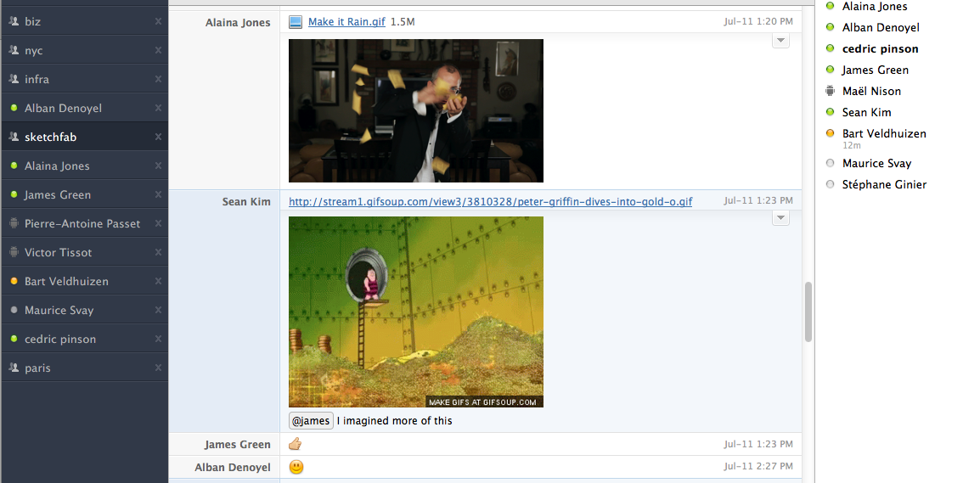Open Maurice Svay chat in sidebar
Viewport: 980px width, 483px height.
tap(84, 310)
